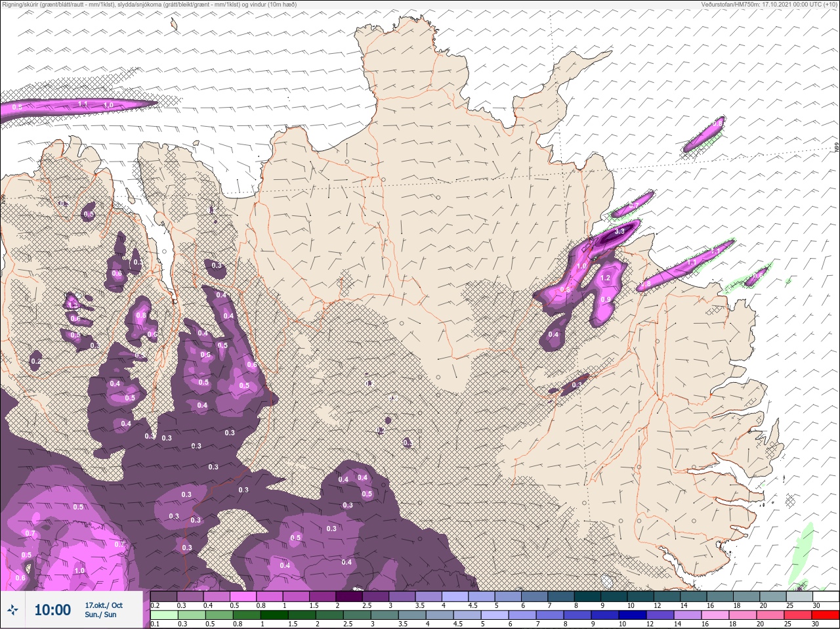Image resolution: width=840 pixels, height=629 pixels.
Task: Click the map title text starting with Rigning/skúrir
Action: click(151, 5)
